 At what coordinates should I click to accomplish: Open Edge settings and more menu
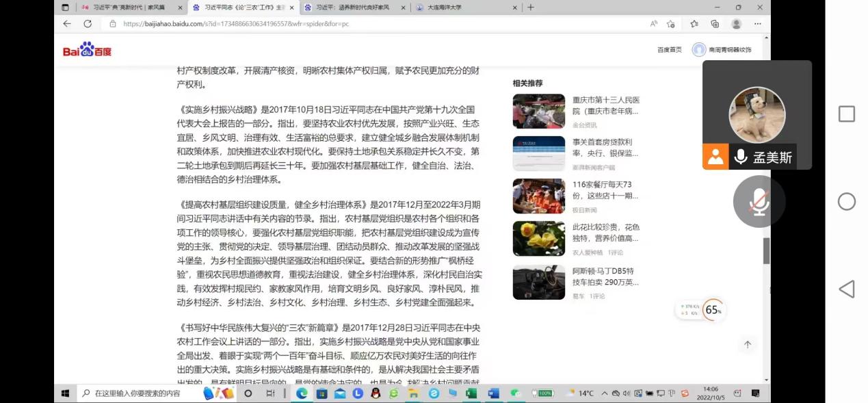point(757,23)
